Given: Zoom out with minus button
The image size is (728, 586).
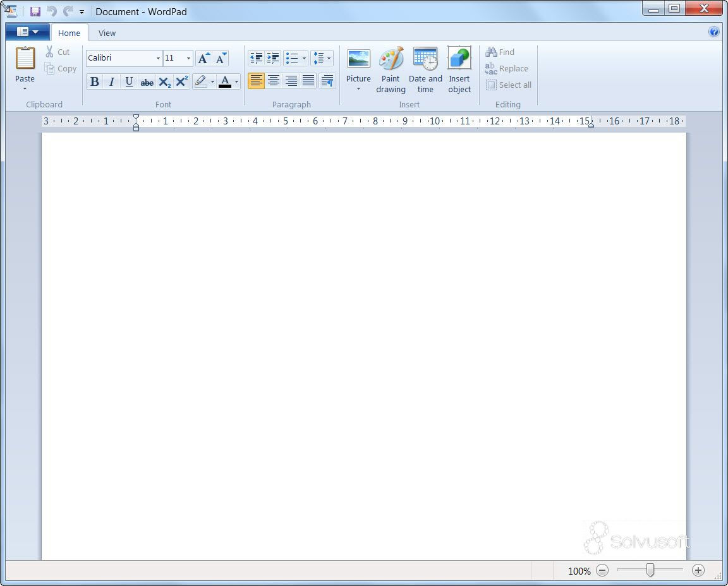Looking at the screenshot, I should pyautogui.click(x=602, y=570).
